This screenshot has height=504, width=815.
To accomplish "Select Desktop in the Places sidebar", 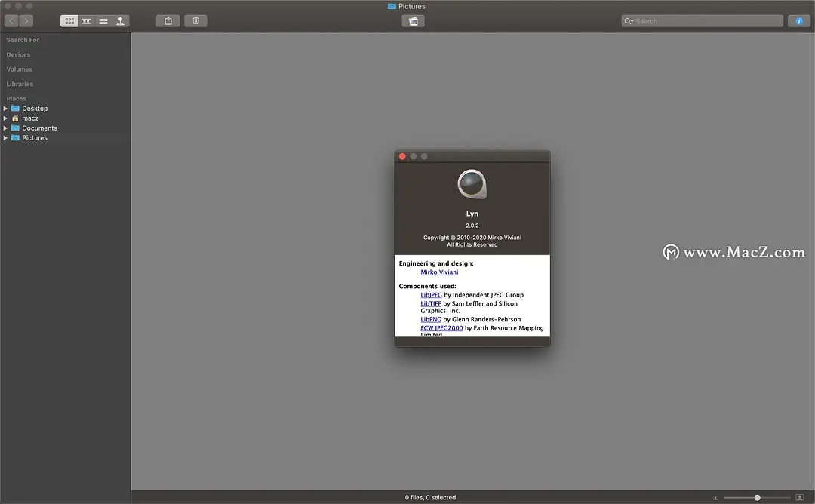I will pos(34,109).
